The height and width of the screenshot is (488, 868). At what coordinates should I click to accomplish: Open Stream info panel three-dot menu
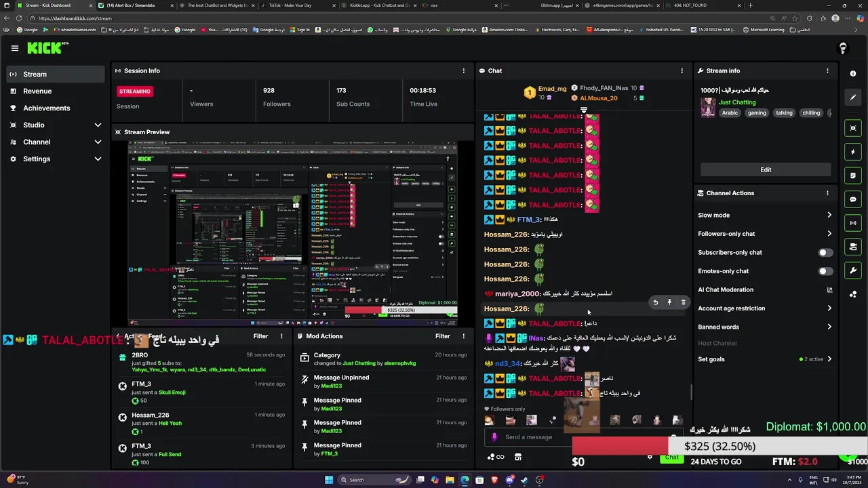(827, 70)
